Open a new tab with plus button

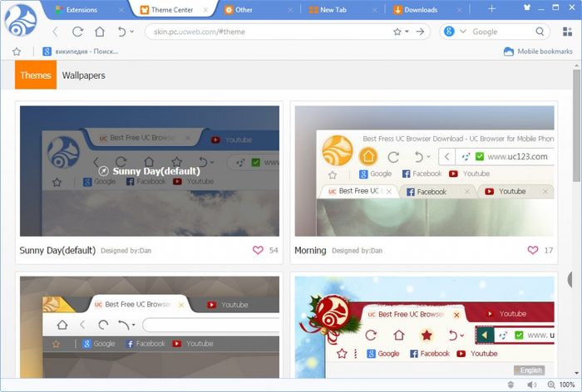coord(492,9)
